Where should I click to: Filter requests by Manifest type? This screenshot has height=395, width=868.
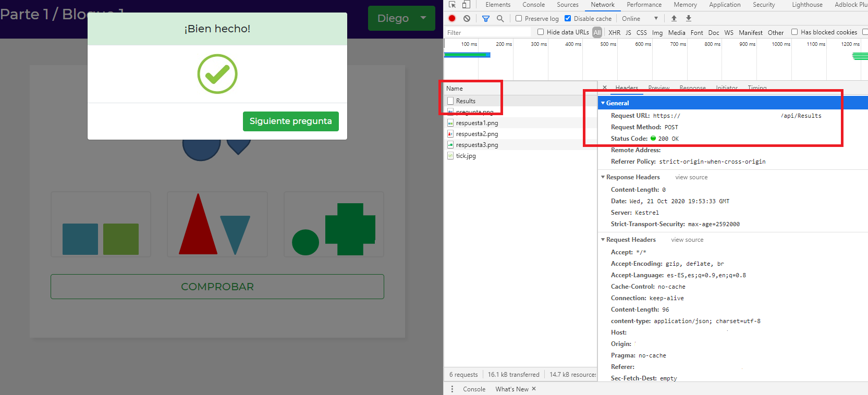point(751,32)
